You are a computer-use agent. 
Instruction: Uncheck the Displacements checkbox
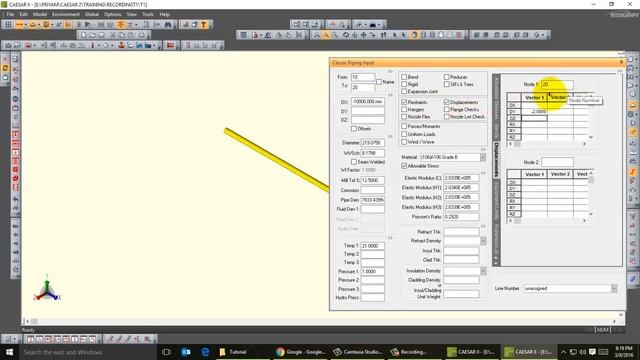click(447, 102)
